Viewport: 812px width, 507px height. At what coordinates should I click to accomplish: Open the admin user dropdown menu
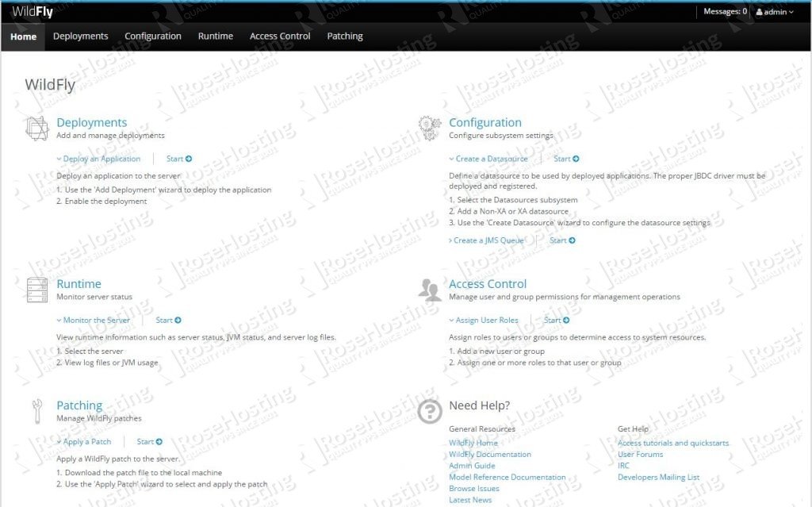click(774, 12)
